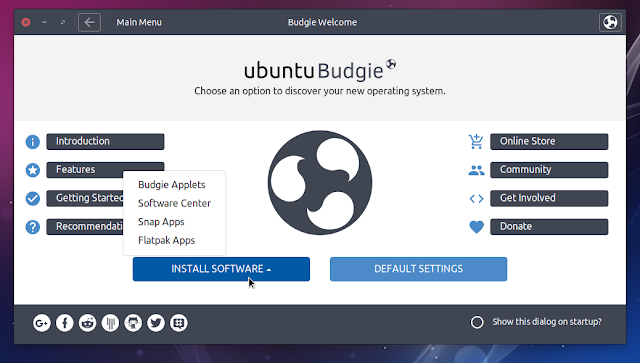The width and height of the screenshot is (640, 363).
Task: Click the shopping cart icon beside Online Store
Action: coord(476,142)
